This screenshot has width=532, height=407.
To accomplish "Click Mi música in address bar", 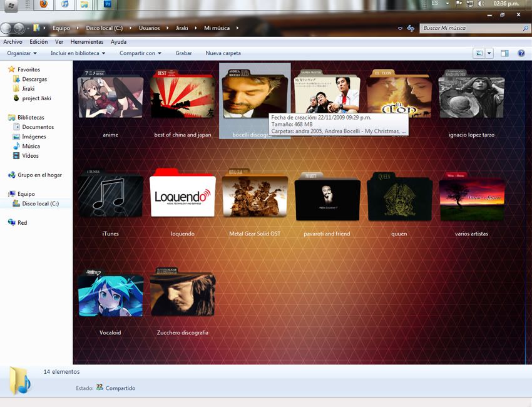I will pyautogui.click(x=217, y=28).
